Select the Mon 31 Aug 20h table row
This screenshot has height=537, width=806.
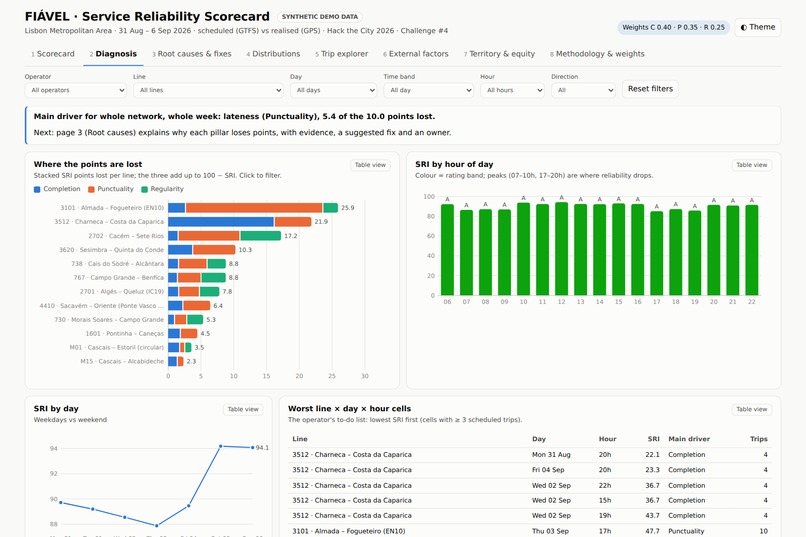point(530,455)
